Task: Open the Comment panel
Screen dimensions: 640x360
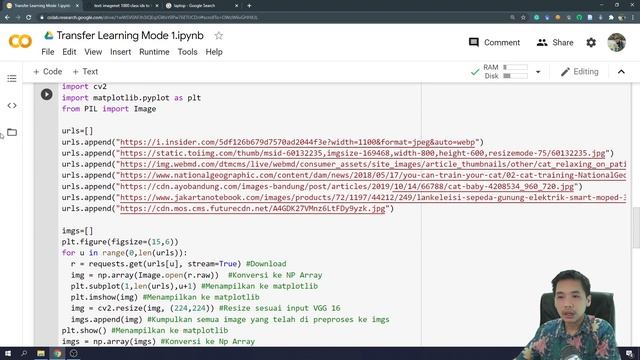Action: (494, 42)
